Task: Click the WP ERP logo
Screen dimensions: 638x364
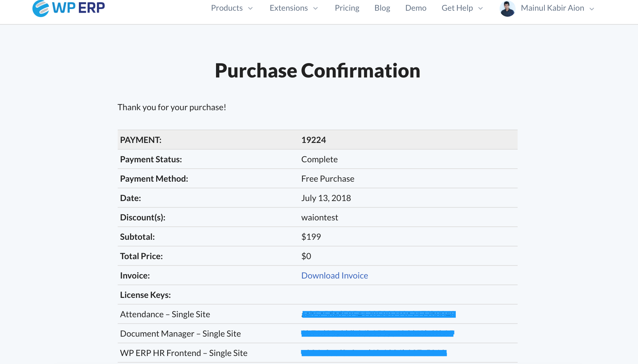Action: coord(69,8)
